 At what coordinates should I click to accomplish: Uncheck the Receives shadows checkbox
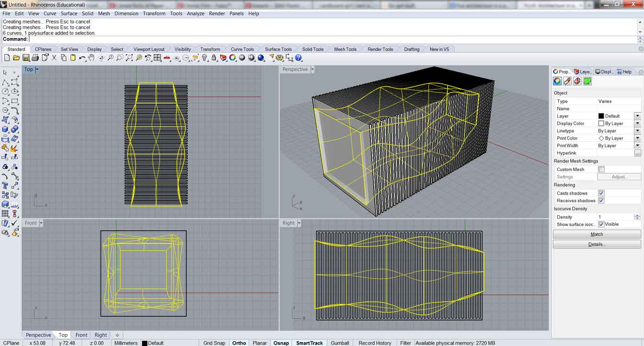coord(601,201)
